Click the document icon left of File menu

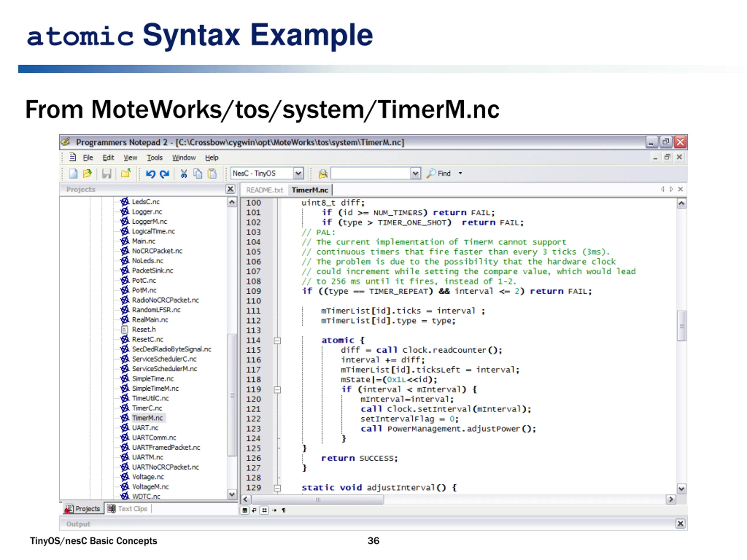click(73, 157)
